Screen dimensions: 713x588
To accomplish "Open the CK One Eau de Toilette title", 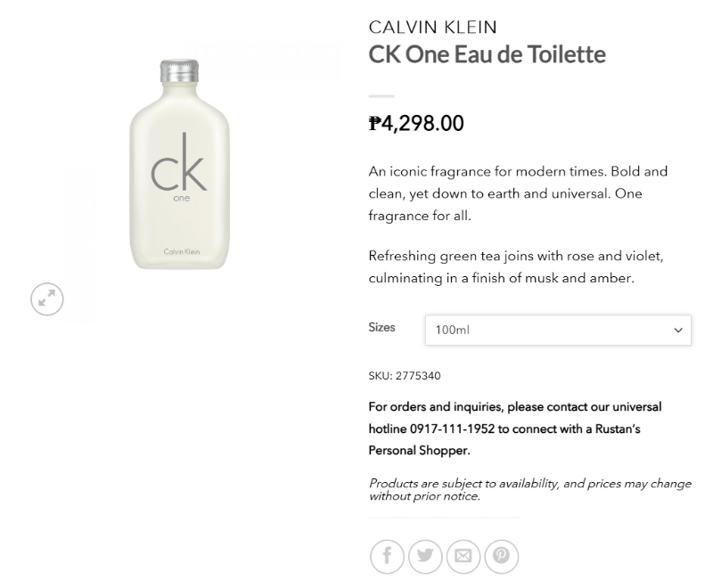I will click(487, 54).
